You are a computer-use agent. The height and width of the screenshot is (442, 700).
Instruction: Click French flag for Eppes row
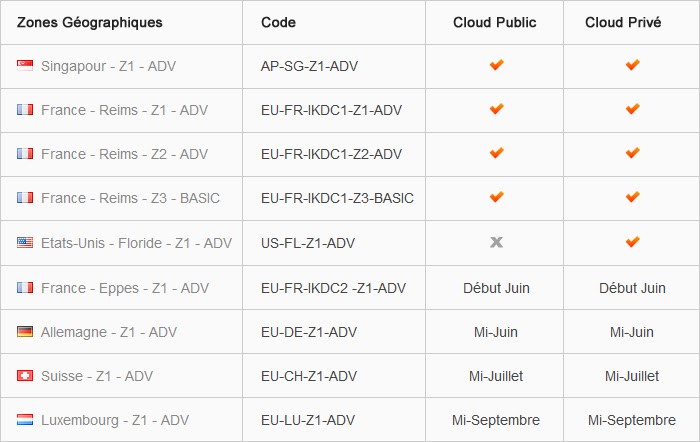pyautogui.click(x=25, y=288)
